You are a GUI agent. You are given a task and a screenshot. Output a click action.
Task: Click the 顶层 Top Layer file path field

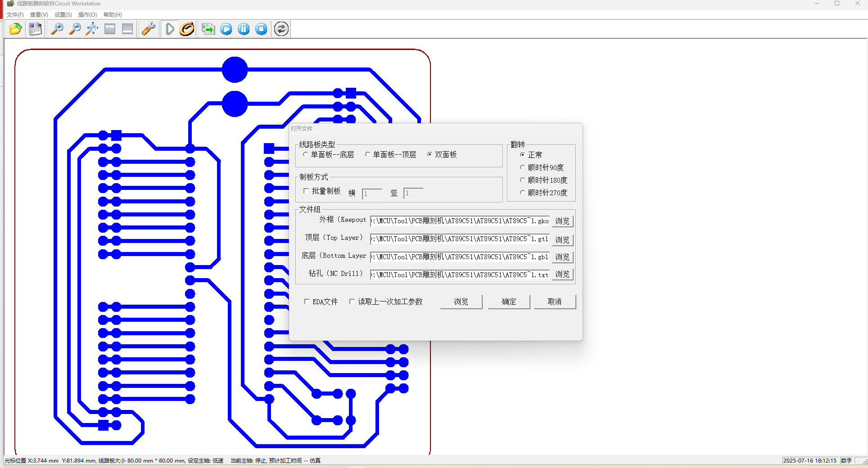click(x=459, y=239)
